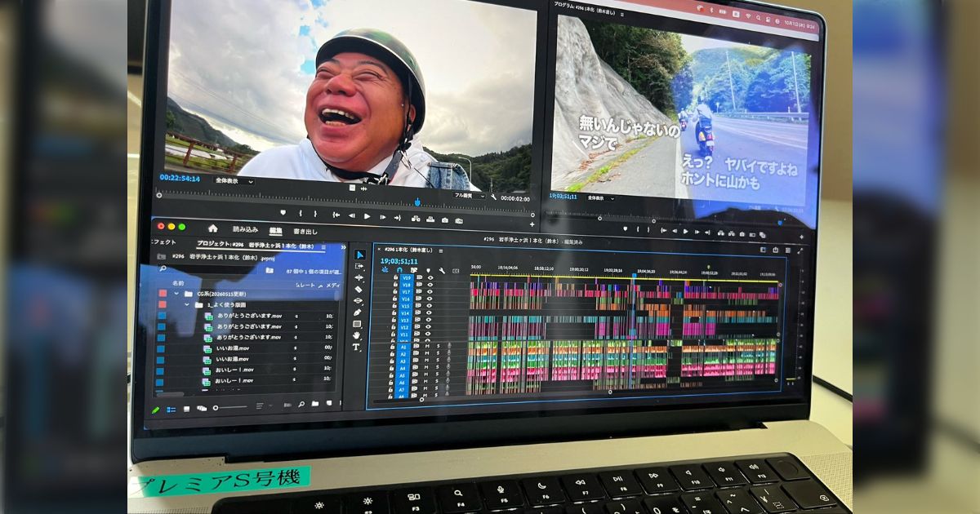980x514 pixels.
Task: Collapse the 1_よく使う版面 folder
Action: coord(186,304)
